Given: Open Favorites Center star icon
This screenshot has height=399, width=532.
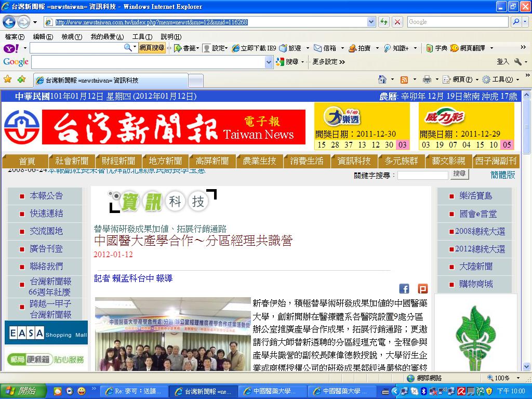Looking at the screenshot, I should tap(7, 79).
